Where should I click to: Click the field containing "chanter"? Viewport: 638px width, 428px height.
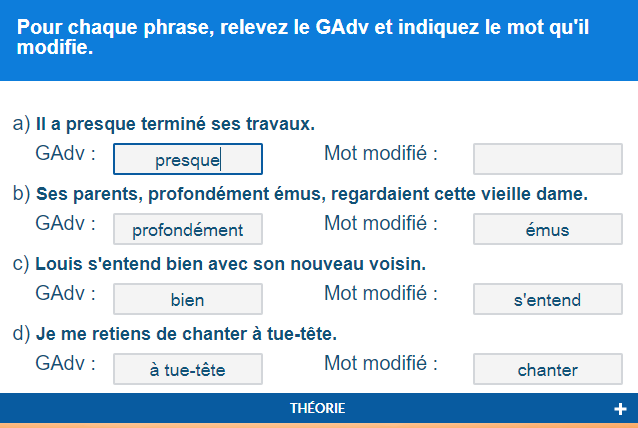[x=547, y=369]
